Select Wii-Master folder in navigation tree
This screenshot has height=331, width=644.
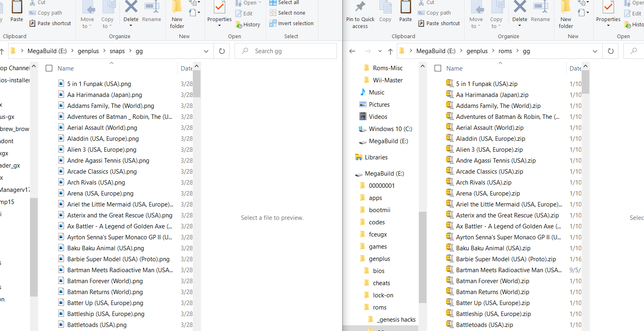pos(388,80)
